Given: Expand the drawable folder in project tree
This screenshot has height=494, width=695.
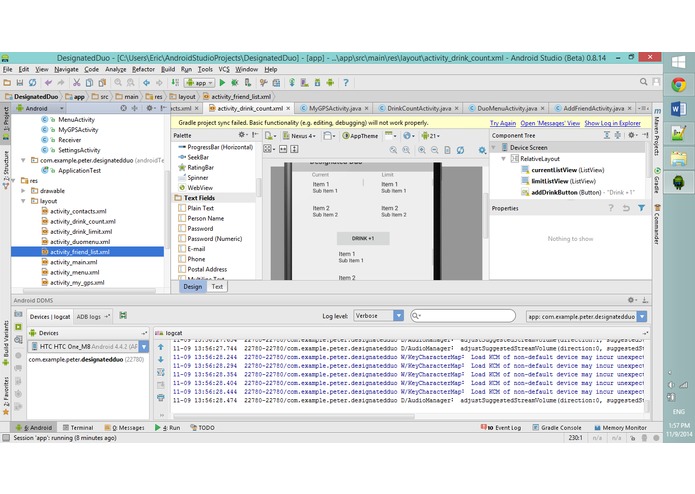Looking at the screenshot, I should 23,191.
